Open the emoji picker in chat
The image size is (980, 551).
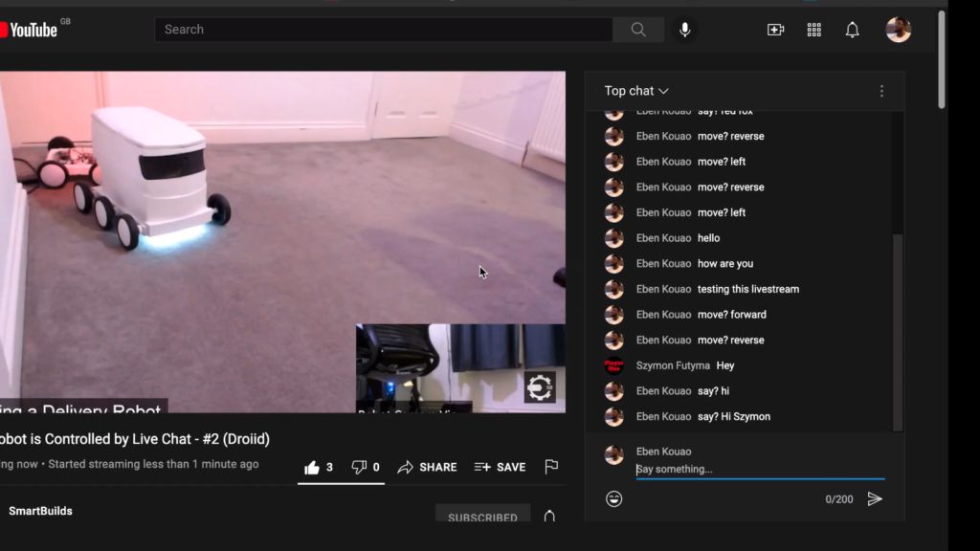click(613, 498)
